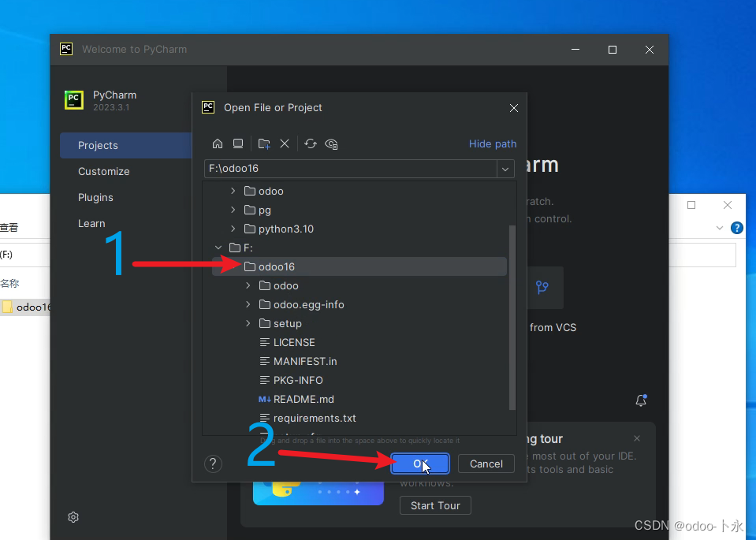Click PyCharm logo in sidebar
This screenshot has width=756, height=540.
74,100
